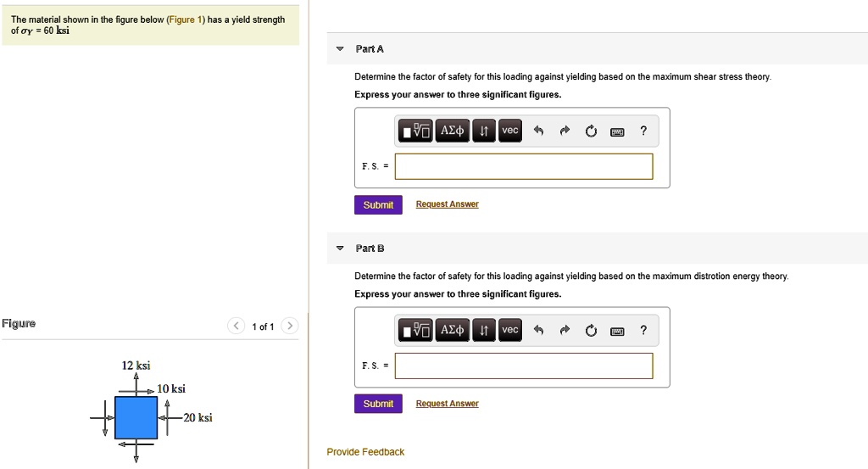Reset the Part B answer field

(591, 330)
